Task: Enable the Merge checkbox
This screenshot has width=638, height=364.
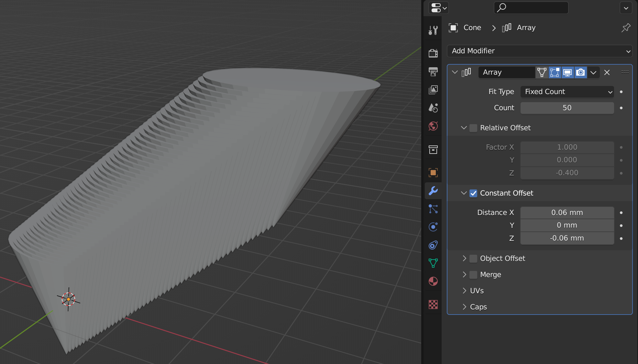Action: pos(473,275)
